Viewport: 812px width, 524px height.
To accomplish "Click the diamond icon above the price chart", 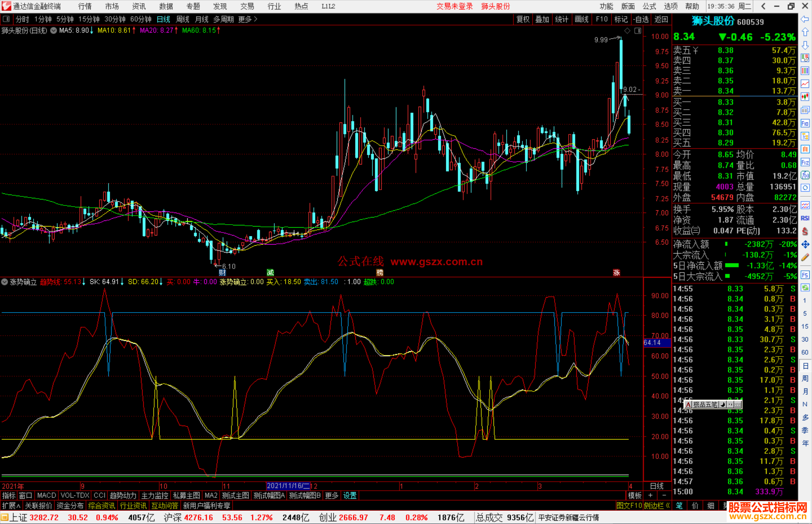I will (x=627, y=31).
